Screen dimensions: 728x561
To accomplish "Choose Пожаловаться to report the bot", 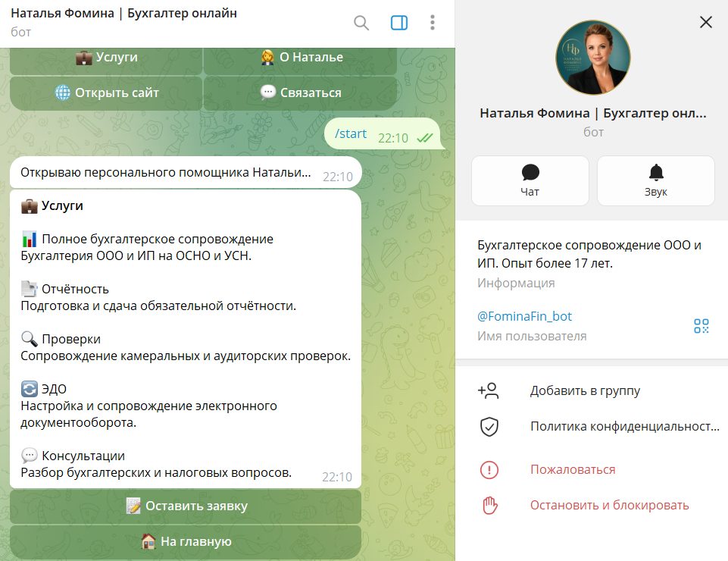I will tap(592, 470).
